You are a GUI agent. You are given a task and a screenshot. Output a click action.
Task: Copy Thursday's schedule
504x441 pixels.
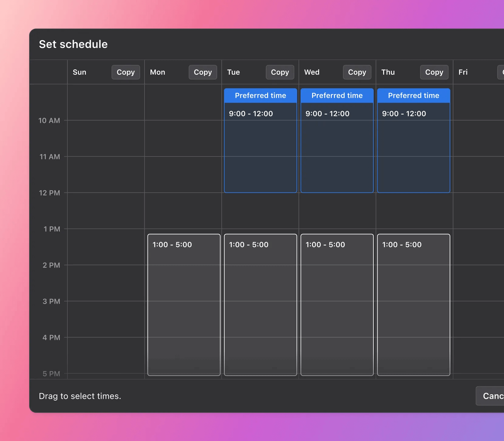coord(434,72)
